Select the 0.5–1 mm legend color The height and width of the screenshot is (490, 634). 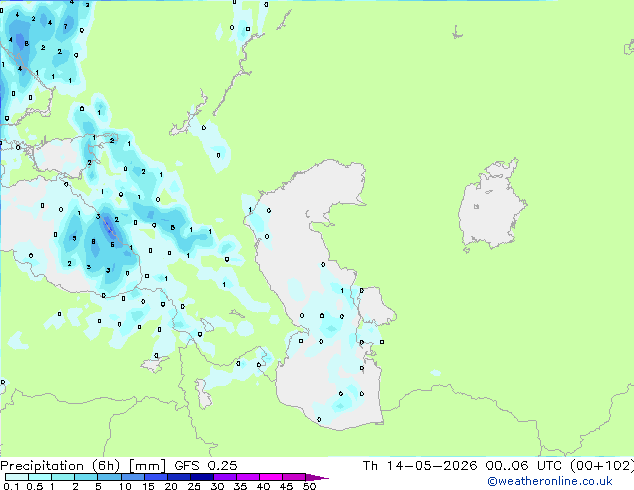[40, 477]
